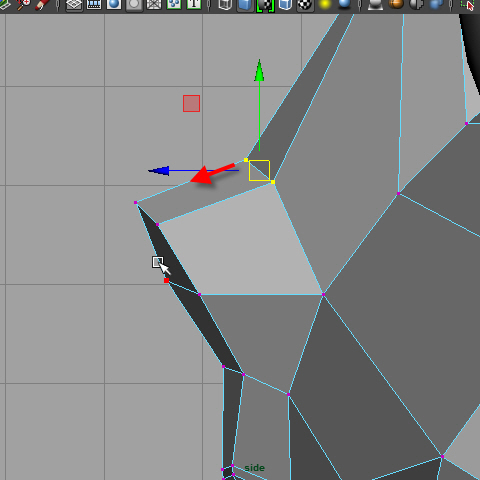Enable the safe action frame icon
This screenshot has width=480, height=480.
point(174,4)
